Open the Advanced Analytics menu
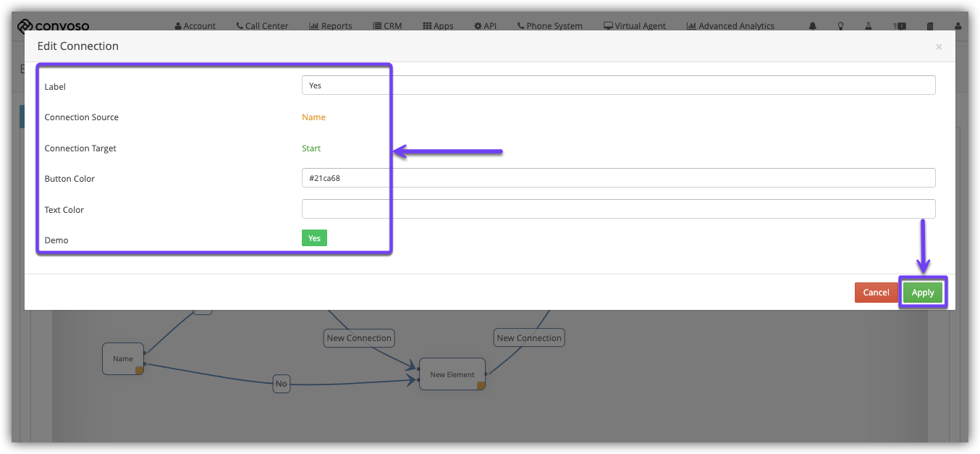 click(730, 26)
